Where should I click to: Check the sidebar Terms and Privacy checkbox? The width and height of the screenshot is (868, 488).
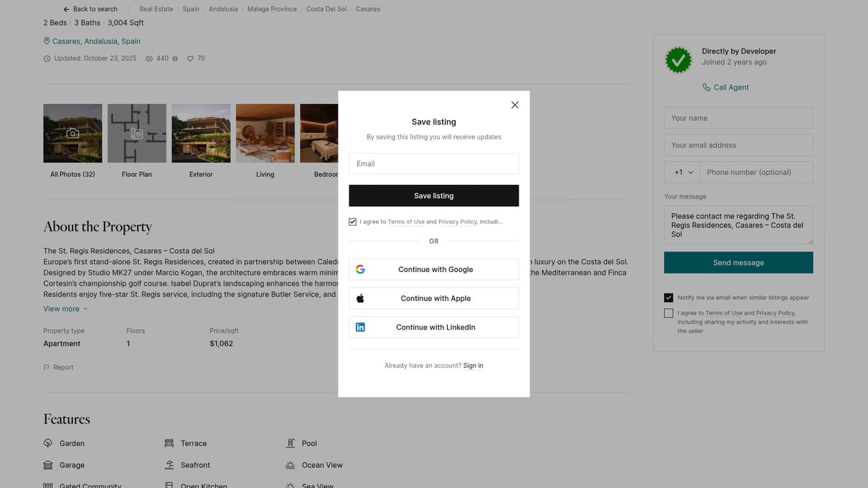668,313
